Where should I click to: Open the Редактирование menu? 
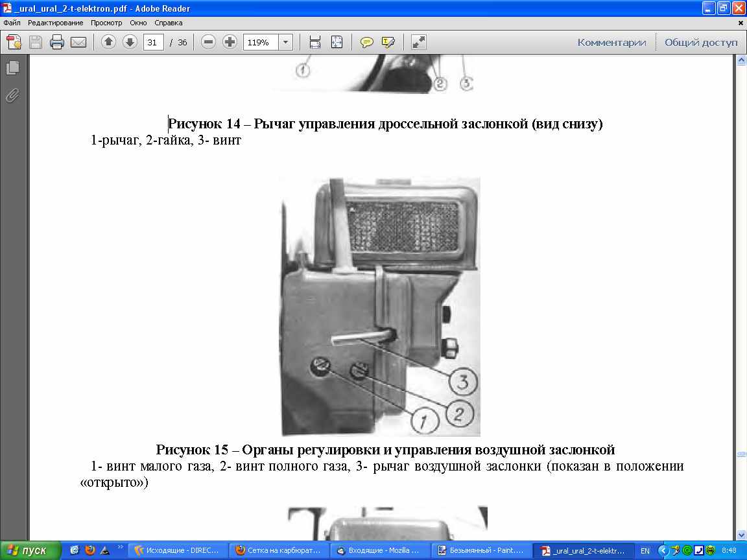55,23
